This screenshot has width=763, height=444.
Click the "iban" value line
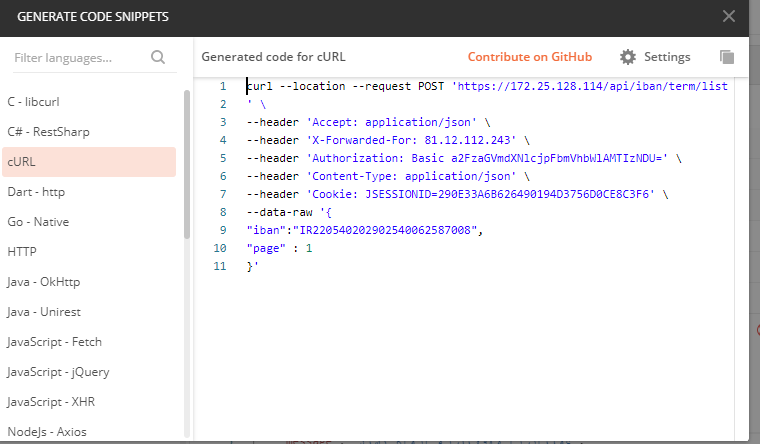[x=364, y=230]
